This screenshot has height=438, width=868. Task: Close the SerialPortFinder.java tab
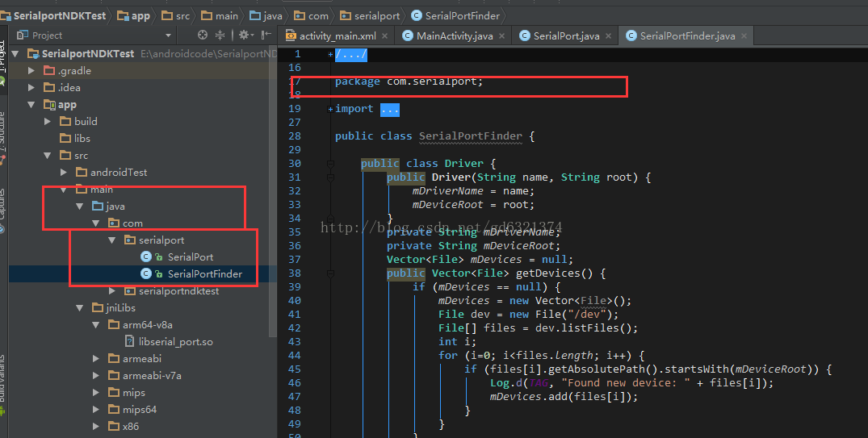[744, 36]
